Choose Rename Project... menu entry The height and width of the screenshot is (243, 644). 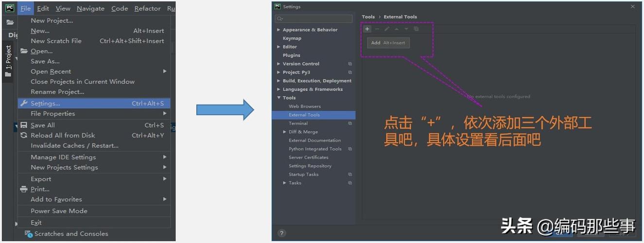click(x=94, y=92)
